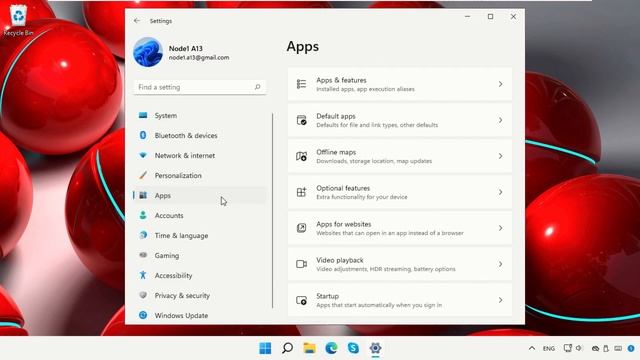The height and width of the screenshot is (360, 640).
Task: Go back with the Settings back arrow
Action: [137, 20]
